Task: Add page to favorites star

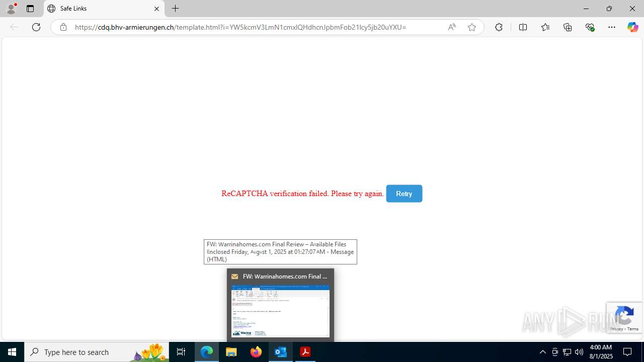Action: click(x=472, y=27)
